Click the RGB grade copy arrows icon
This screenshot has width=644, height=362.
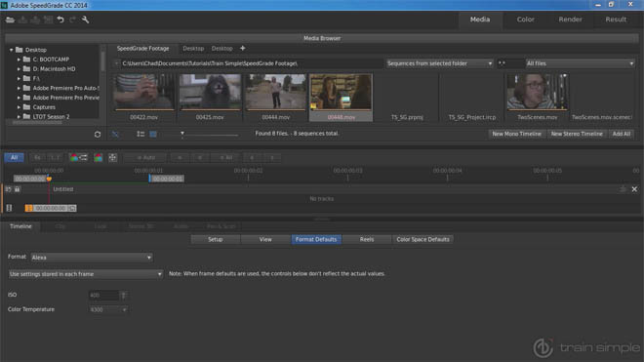(x=78, y=157)
